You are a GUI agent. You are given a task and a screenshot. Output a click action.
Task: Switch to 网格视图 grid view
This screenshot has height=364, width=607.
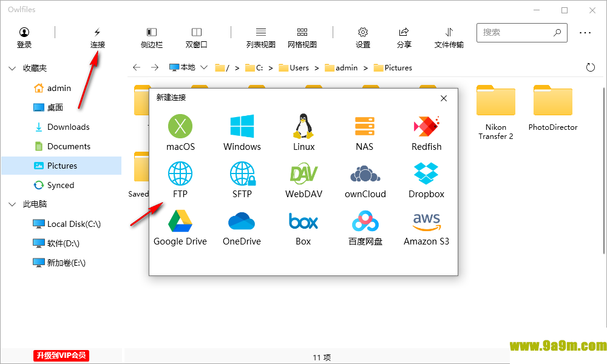[302, 38]
